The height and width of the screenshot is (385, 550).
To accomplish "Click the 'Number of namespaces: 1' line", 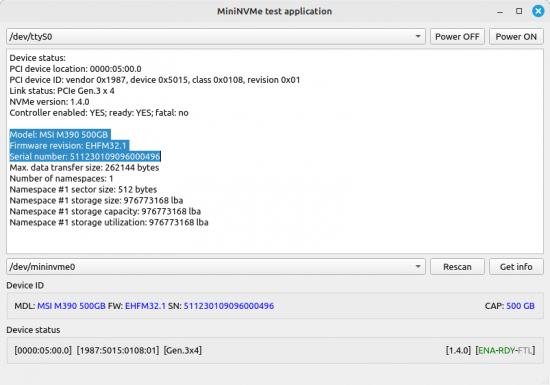I will 61,178.
